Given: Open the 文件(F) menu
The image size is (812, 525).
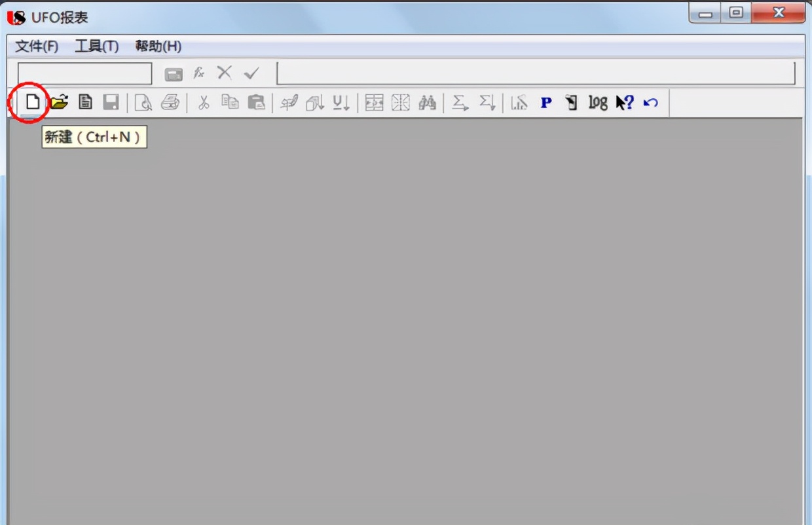Looking at the screenshot, I should point(37,46).
